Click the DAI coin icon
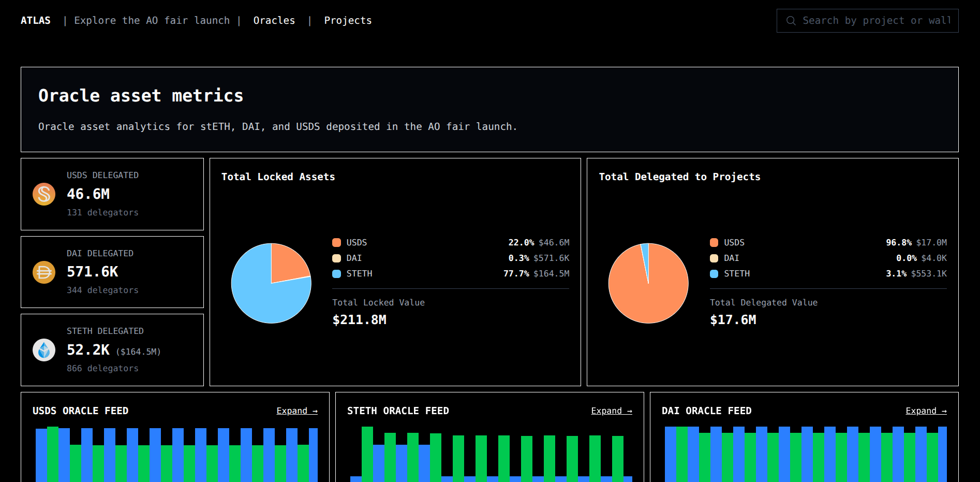The height and width of the screenshot is (482, 980). point(44,272)
